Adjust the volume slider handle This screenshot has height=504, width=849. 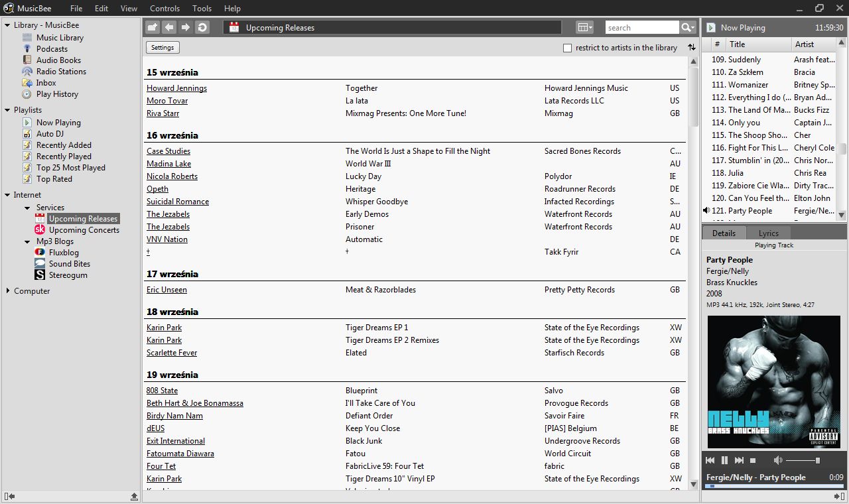(818, 460)
